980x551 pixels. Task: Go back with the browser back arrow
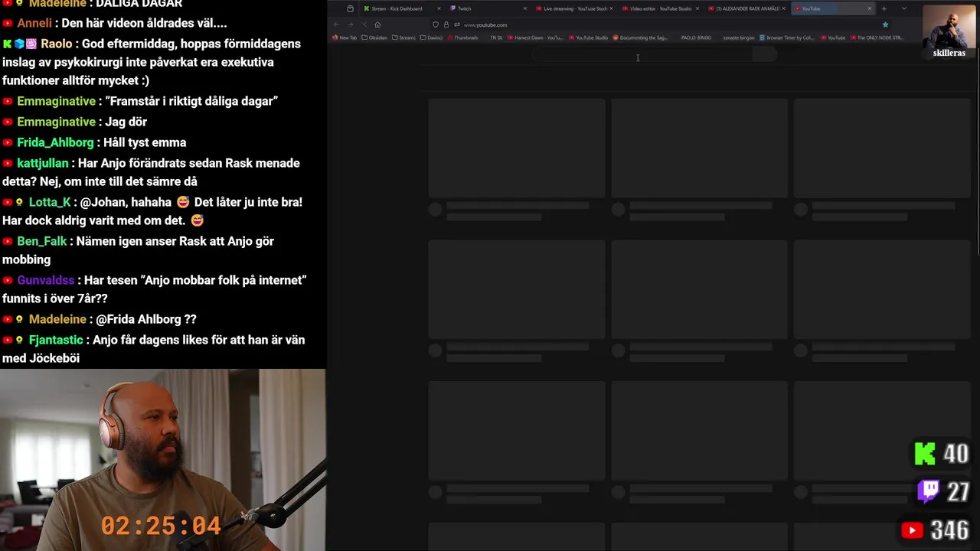[x=336, y=24]
